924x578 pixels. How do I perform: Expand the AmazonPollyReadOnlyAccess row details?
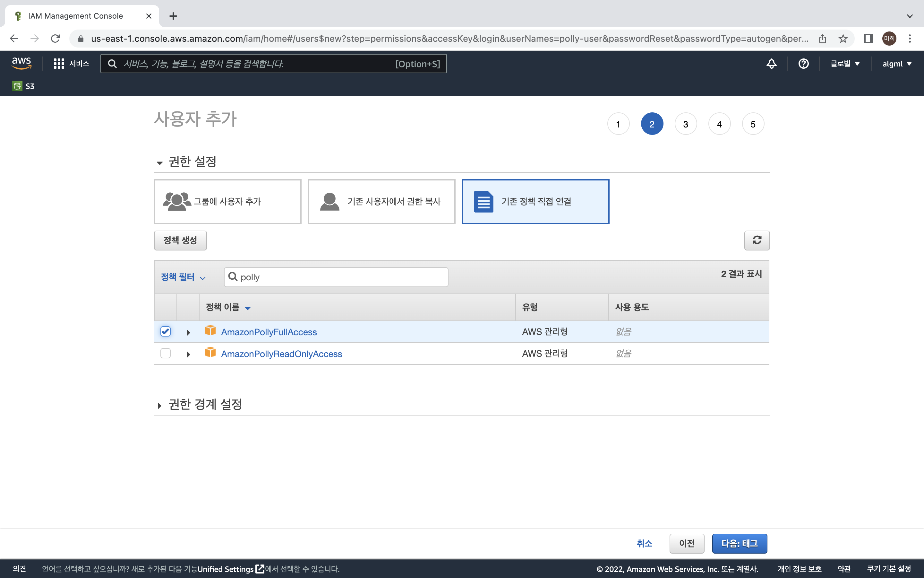click(188, 355)
